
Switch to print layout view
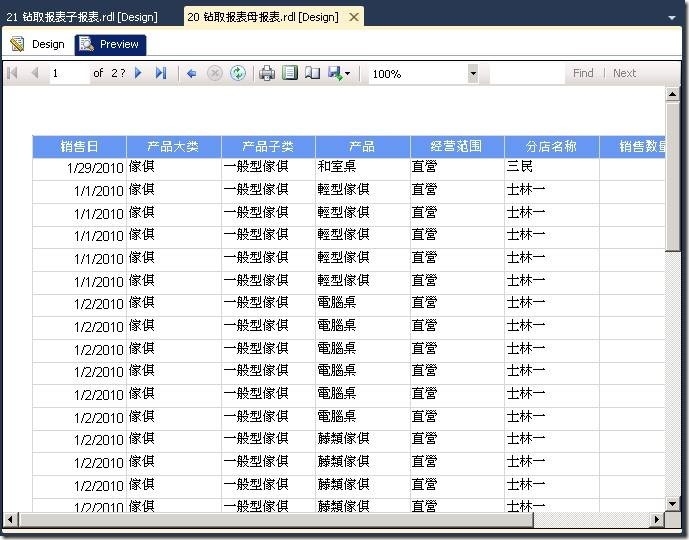[290, 73]
